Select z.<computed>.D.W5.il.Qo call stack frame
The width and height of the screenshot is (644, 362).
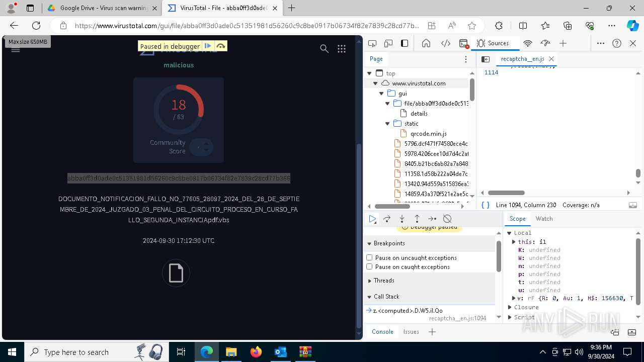pyautogui.click(x=408, y=311)
